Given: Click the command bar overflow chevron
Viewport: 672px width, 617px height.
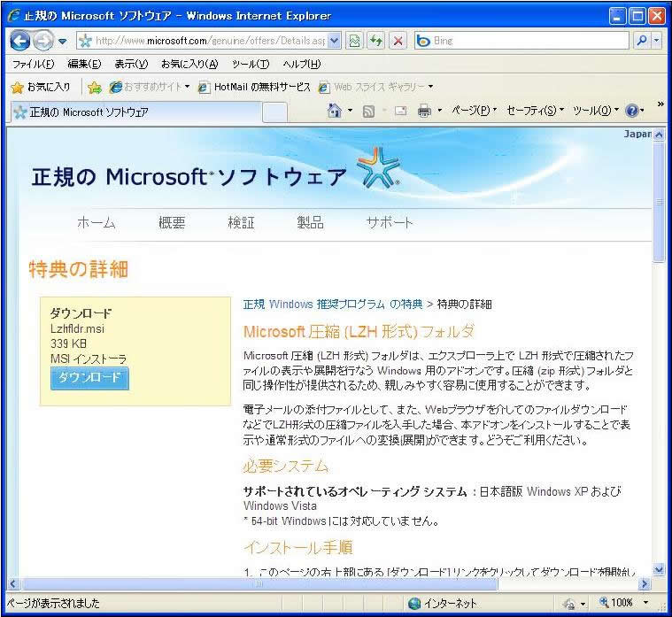Looking at the screenshot, I should 660,104.
